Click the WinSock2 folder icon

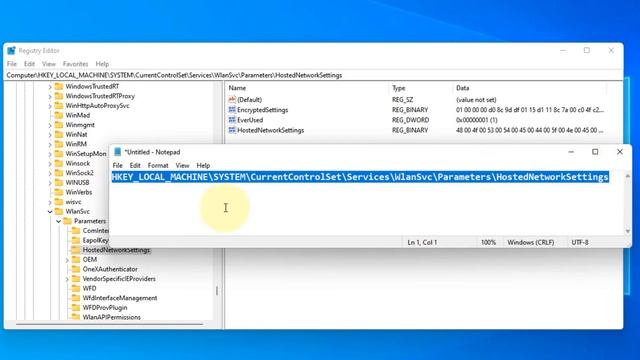click(x=59, y=173)
